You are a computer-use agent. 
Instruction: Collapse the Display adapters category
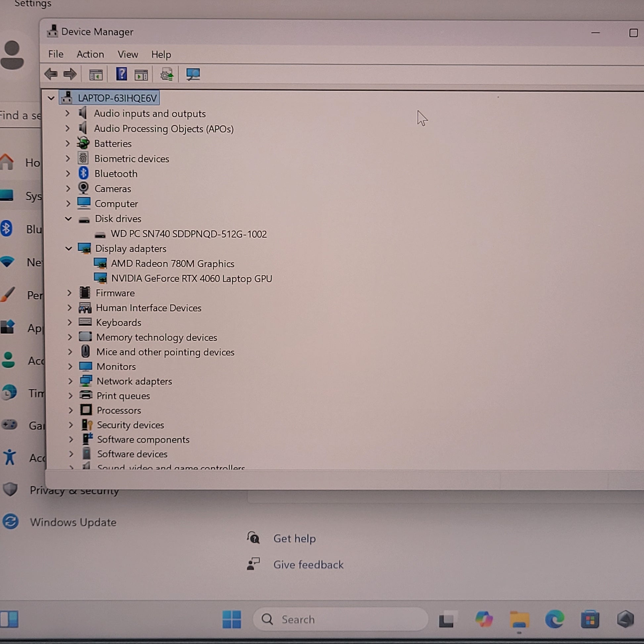pyautogui.click(x=69, y=249)
